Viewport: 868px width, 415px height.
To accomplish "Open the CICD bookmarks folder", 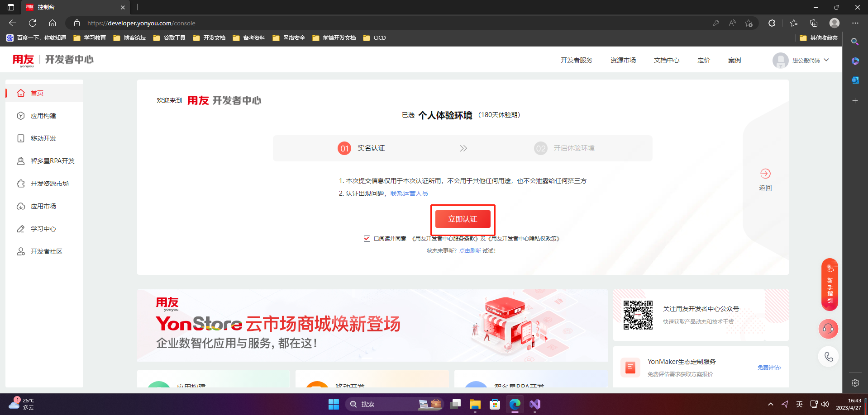I will 374,38.
